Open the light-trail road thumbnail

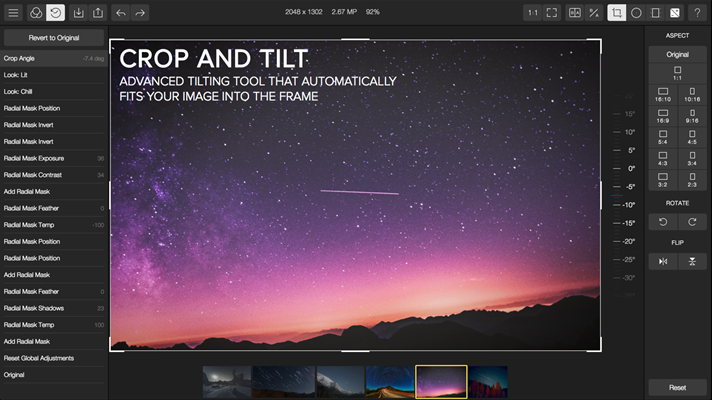390,382
